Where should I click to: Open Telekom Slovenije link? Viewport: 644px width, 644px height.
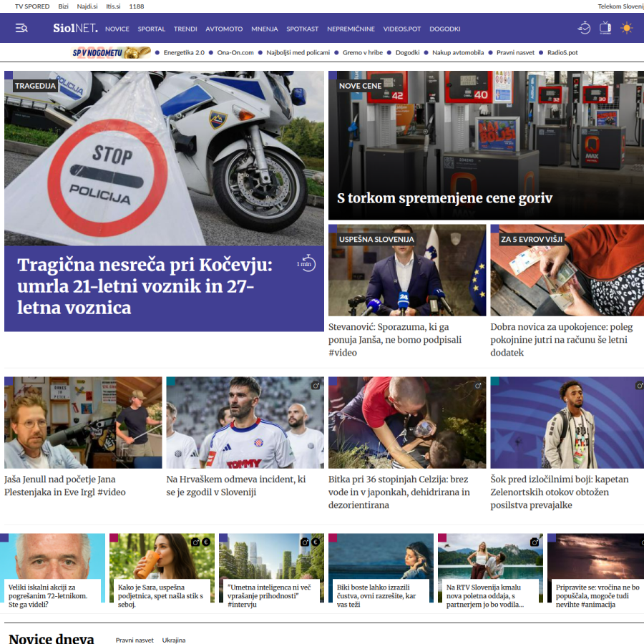[620, 6]
